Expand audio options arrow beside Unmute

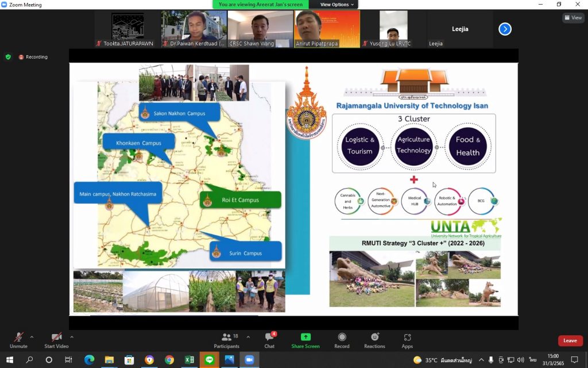pyautogui.click(x=32, y=337)
